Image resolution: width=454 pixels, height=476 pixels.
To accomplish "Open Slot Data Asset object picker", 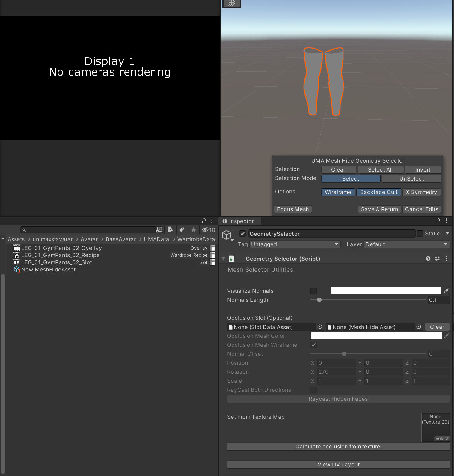I will (x=320, y=327).
